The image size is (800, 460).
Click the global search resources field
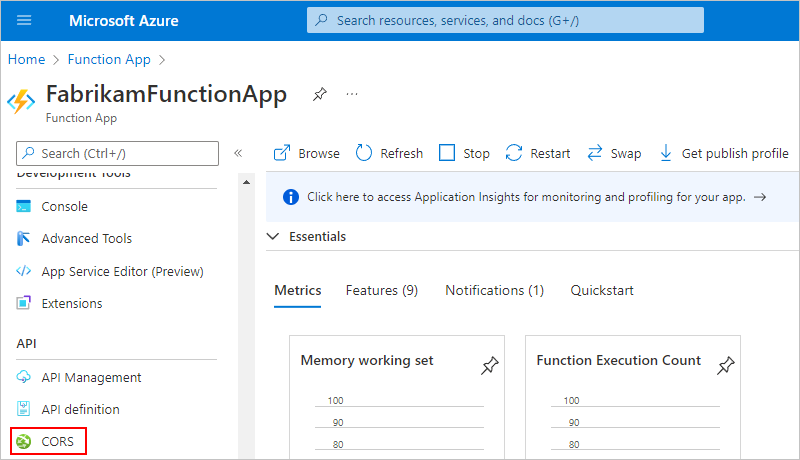(x=505, y=20)
